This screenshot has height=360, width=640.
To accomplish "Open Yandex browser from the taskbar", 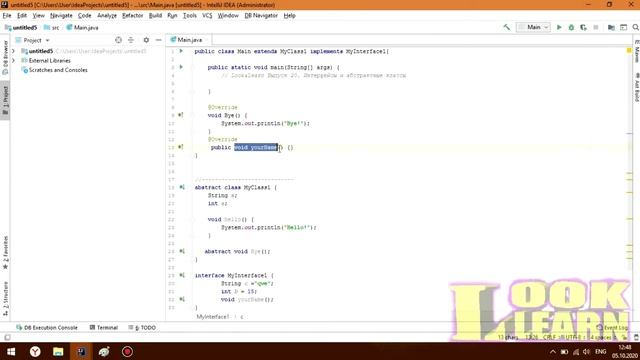I will pos(35,351).
